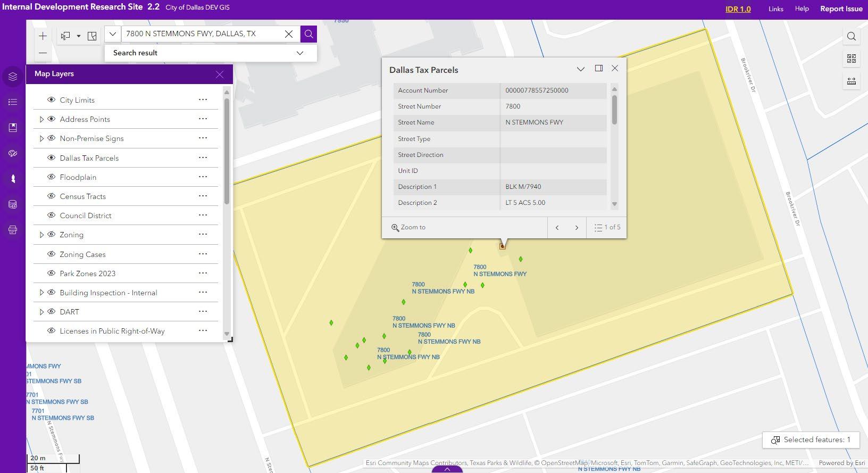Open options menu for Park Zones 2023
The image size is (868, 473).
click(203, 273)
